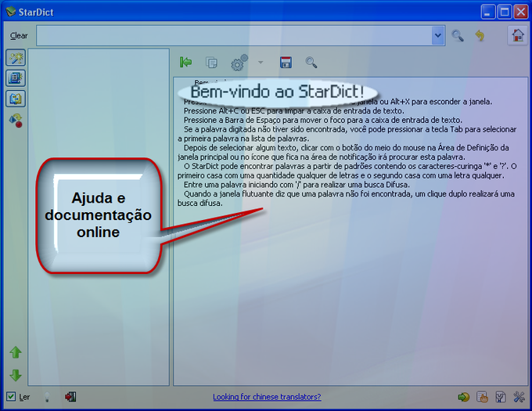The height and width of the screenshot is (411, 532).
Task: Maximize the StarDict window
Action: pos(505,13)
